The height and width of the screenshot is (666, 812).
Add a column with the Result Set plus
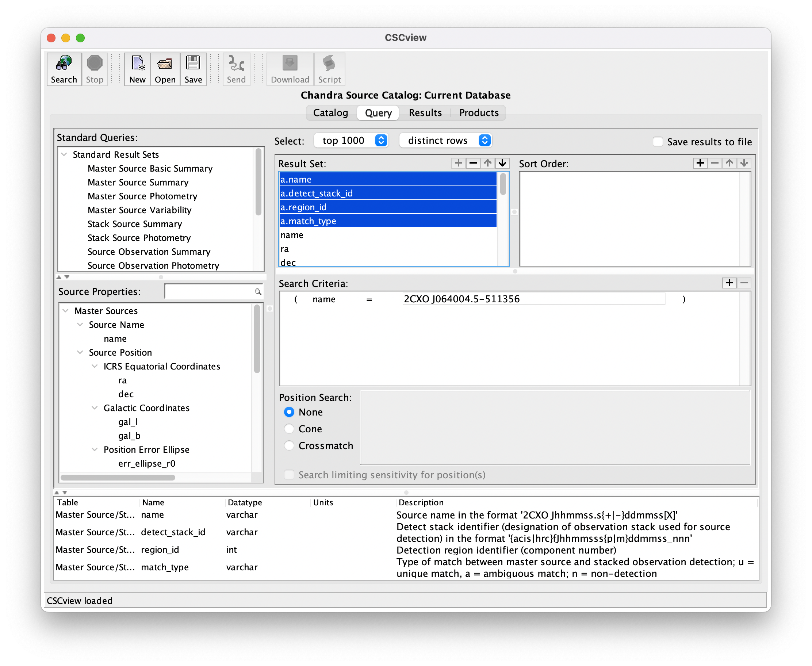pos(458,163)
